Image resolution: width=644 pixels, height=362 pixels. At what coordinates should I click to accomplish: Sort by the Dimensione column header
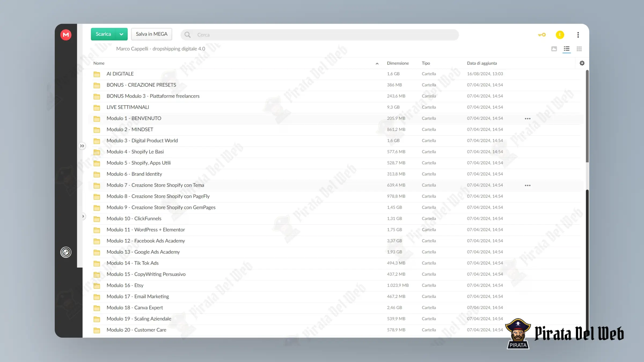(x=398, y=63)
